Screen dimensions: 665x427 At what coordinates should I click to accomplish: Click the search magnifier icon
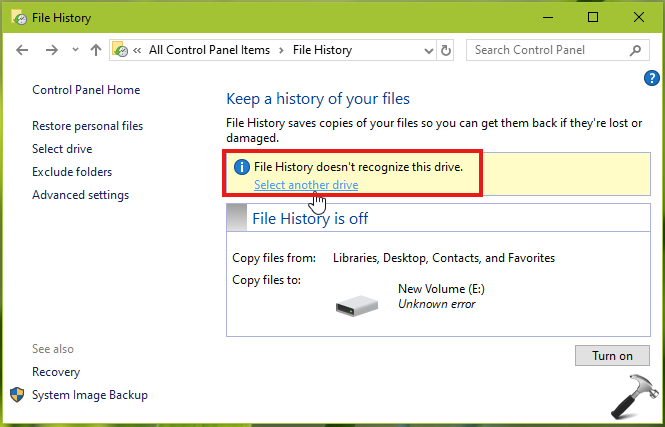pos(635,50)
